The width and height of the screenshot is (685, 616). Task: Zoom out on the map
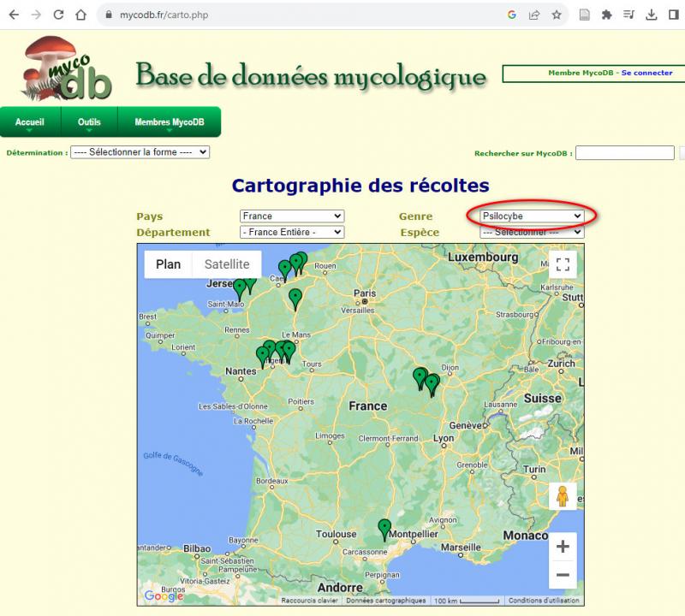pos(563,575)
